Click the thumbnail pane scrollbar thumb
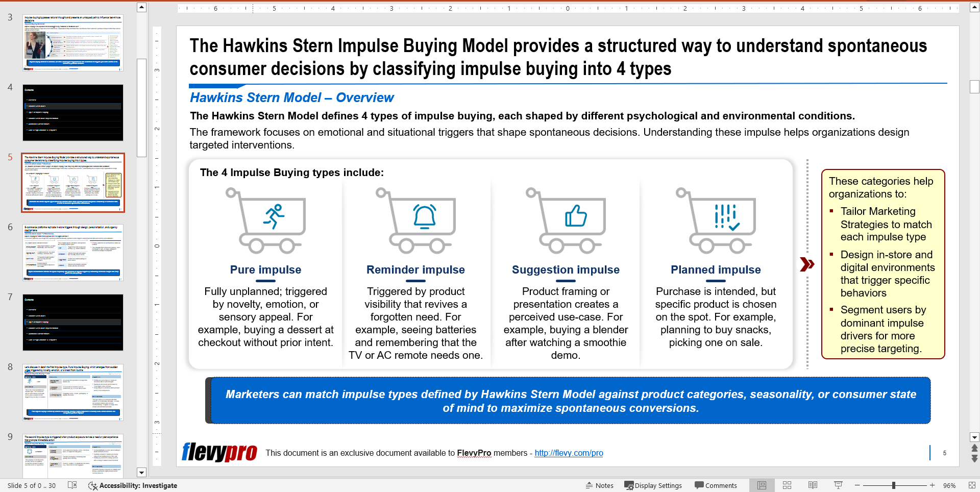The image size is (980, 492). click(x=142, y=108)
